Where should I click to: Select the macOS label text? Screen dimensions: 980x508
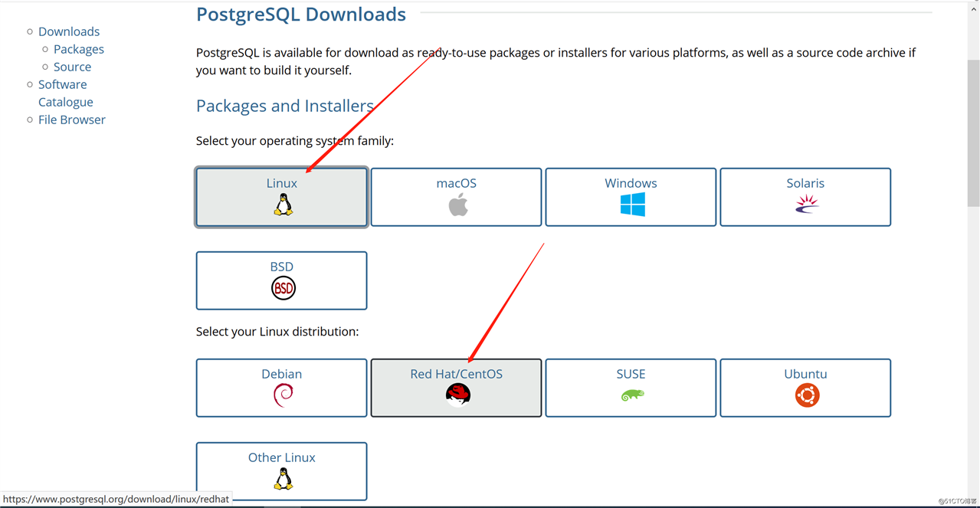point(457,183)
